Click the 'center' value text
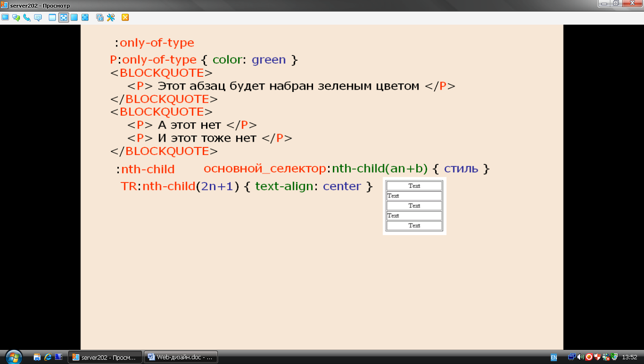The width and height of the screenshot is (644, 364). 342,186
